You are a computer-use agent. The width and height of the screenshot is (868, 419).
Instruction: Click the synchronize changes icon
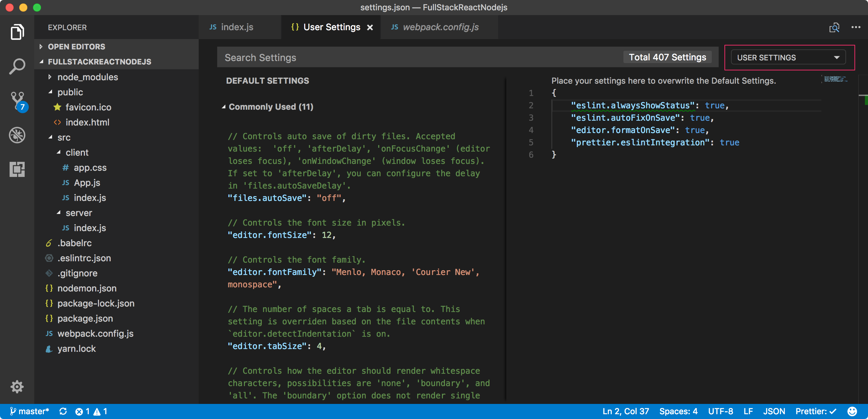(x=63, y=411)
